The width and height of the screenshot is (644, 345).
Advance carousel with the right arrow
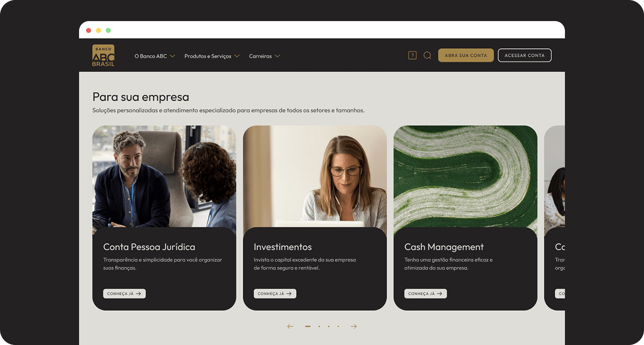pyautogui.click(x=354, y=326)
